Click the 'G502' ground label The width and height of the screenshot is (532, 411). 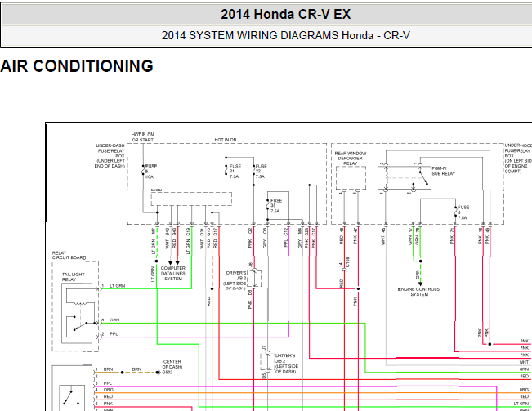(168, 373)
